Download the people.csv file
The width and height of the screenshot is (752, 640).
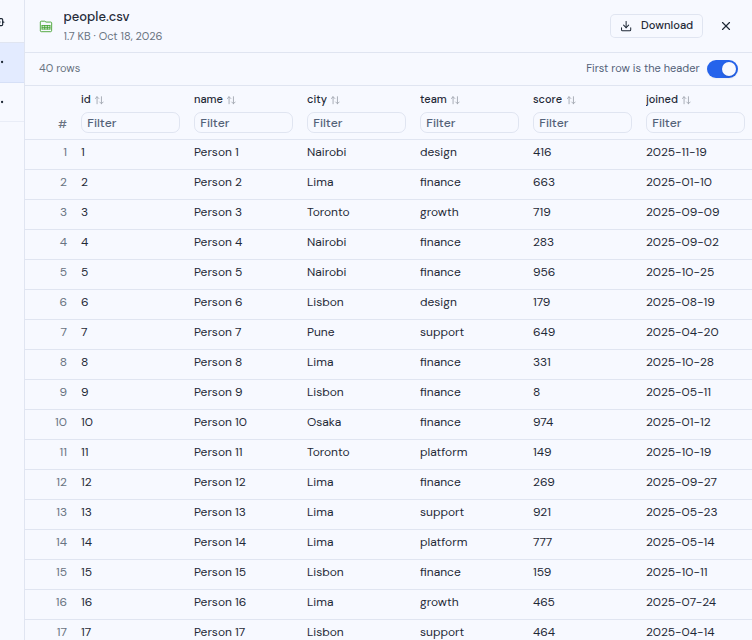coord(656,26)
